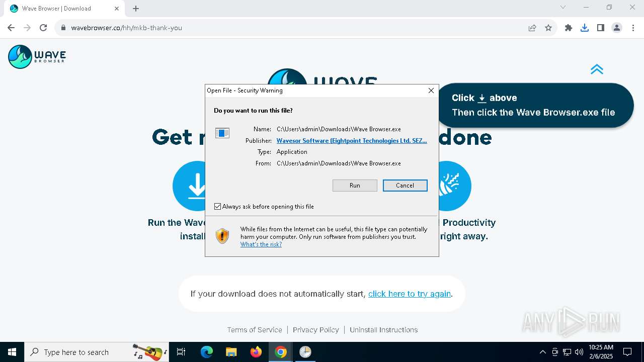Open the Windows Start menu
644x362 pixels.
pos(12,352)
